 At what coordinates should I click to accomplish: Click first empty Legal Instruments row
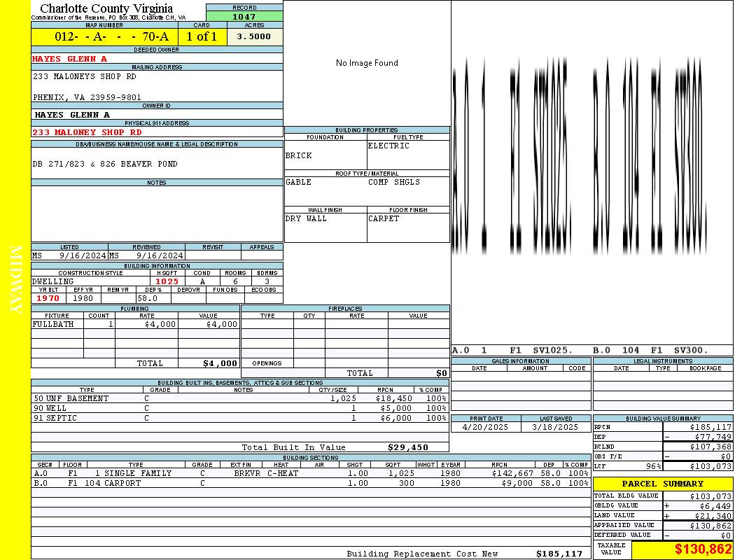[x=663, y=377]
